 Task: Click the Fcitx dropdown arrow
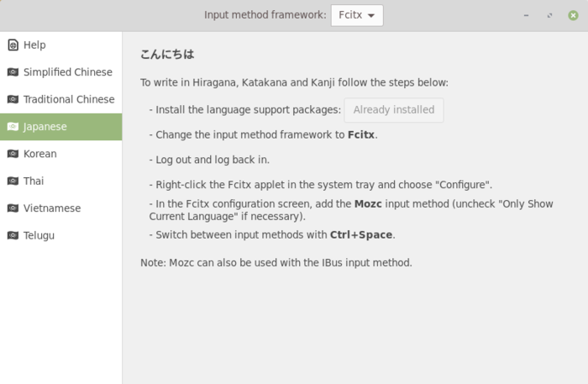point(371,16)
